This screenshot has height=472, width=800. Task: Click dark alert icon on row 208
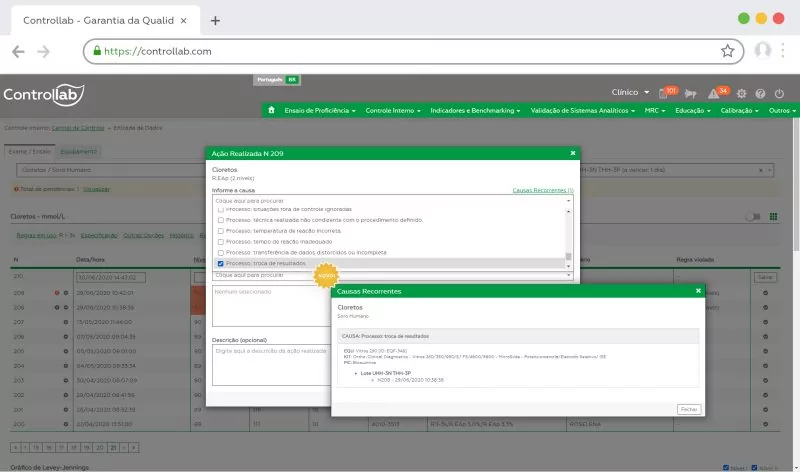point(57,307)
